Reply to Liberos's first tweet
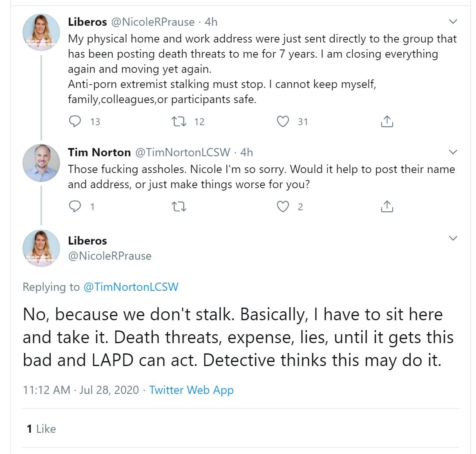The width and height of the screenshot is (476, 454). [75, 121]
